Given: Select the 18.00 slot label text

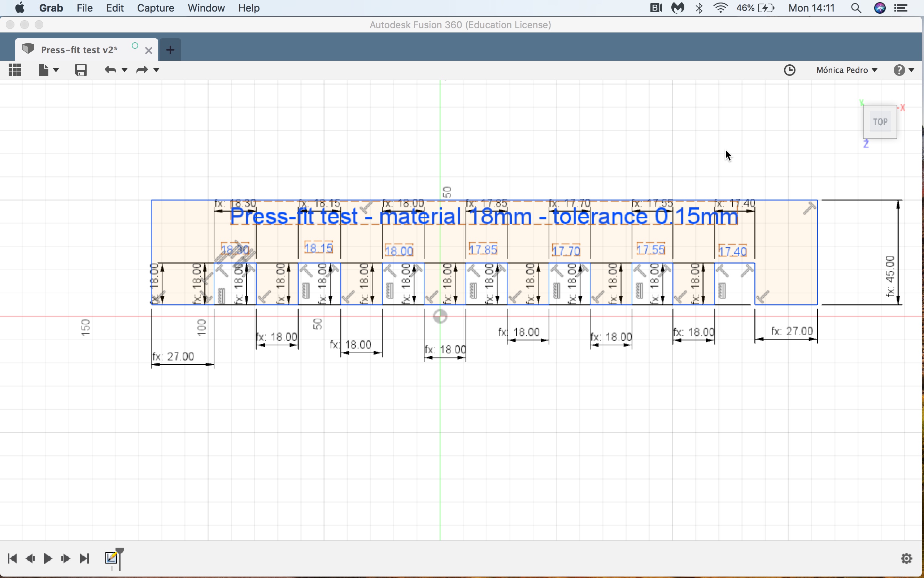Looking at the screenshot, I should tap(398, 251).
